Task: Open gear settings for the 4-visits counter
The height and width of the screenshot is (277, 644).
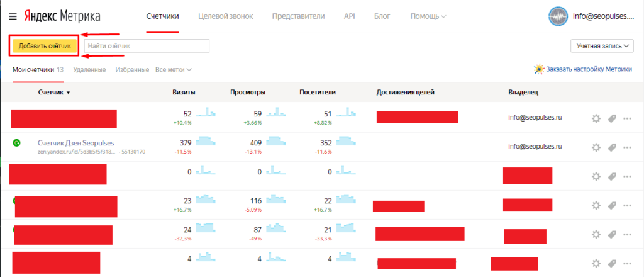Action: pyautogui.click(x=596, y=263)
